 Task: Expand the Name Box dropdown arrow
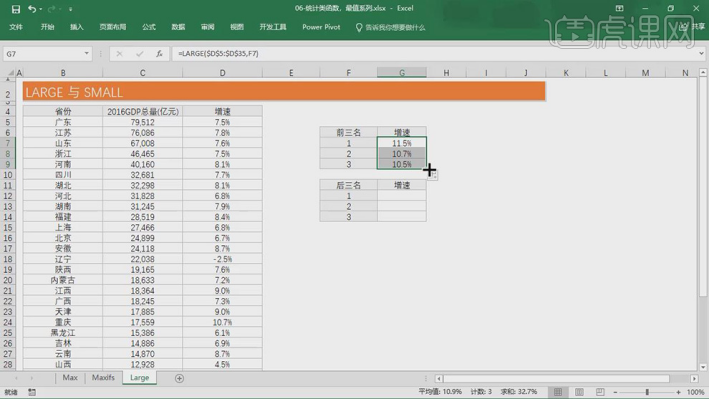pyautogui.click(x=86, y=54)
